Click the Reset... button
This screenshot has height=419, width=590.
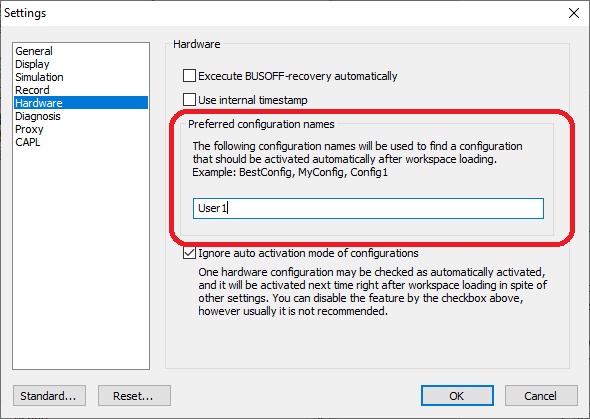tap(134, 395)
